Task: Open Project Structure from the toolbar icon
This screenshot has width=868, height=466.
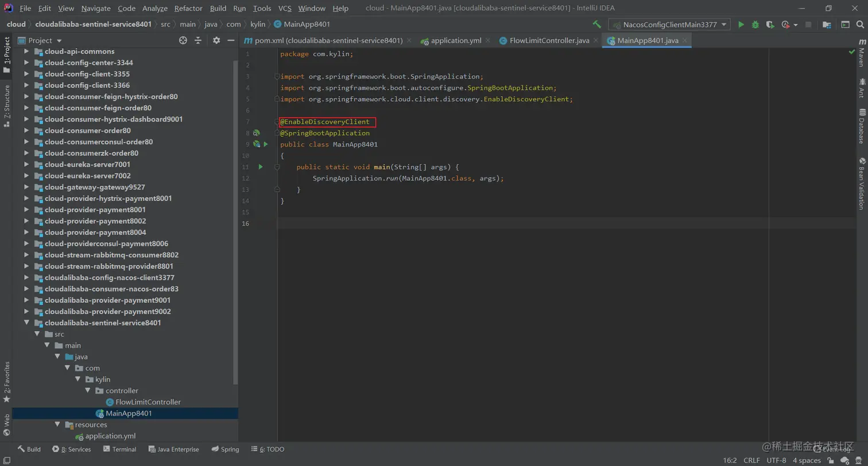Action: [x=827, y=25]
